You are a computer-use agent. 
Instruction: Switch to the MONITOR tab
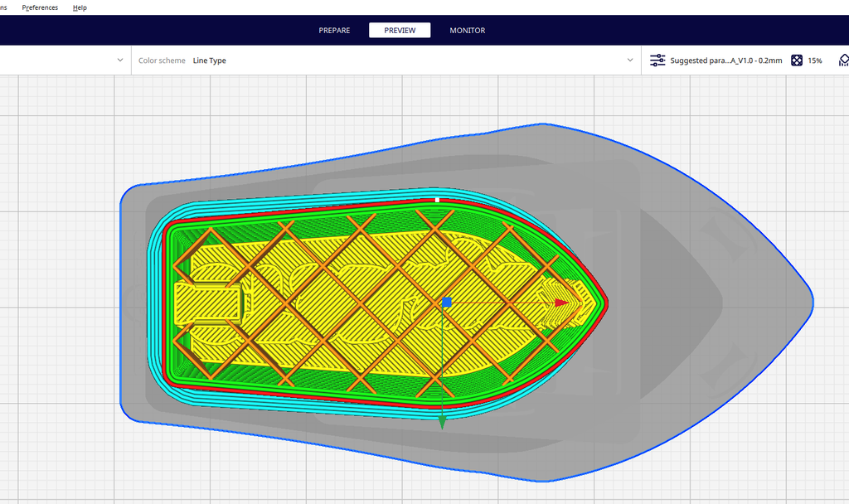coord(467,30)
